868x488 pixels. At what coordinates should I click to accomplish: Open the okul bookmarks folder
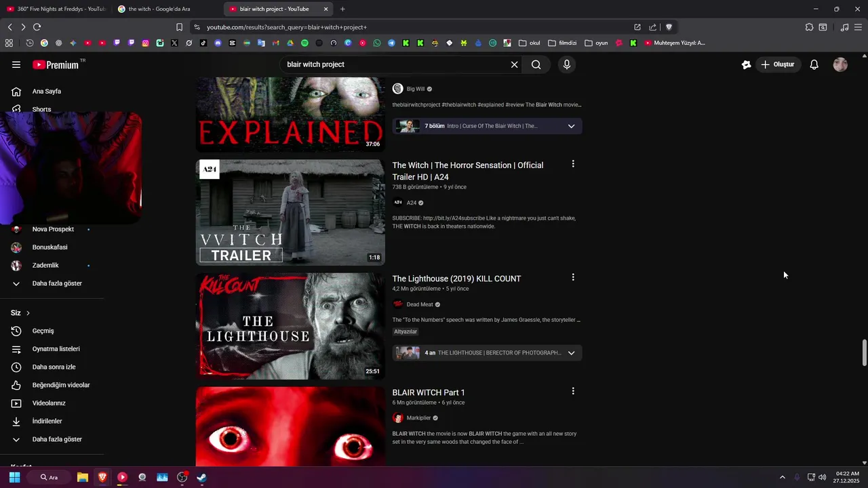coord(530,43)
